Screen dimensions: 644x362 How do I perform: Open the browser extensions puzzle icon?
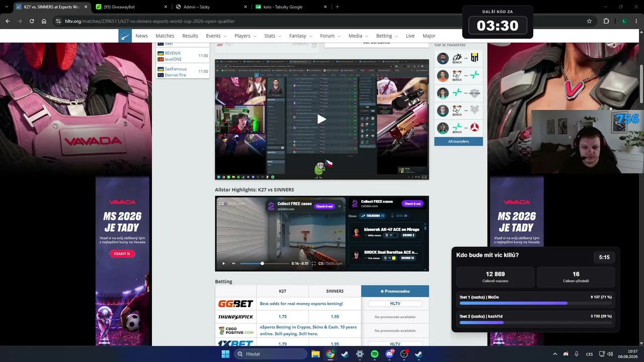coord(606,21)
